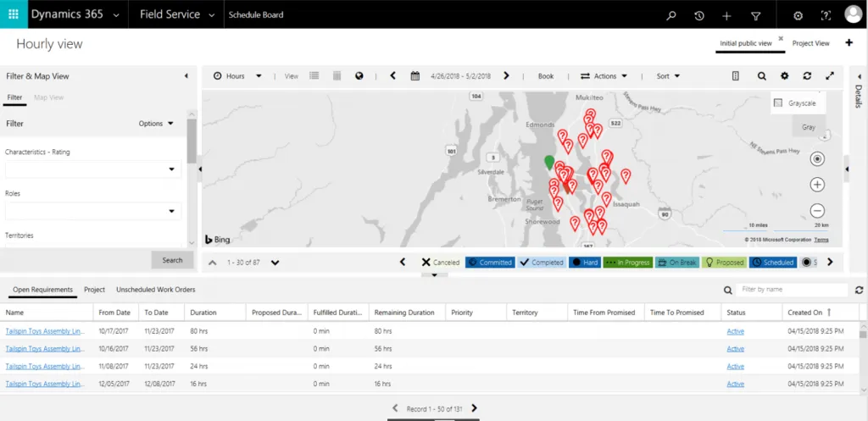
Task: Zoom out on the map
Action: (817, 211)
